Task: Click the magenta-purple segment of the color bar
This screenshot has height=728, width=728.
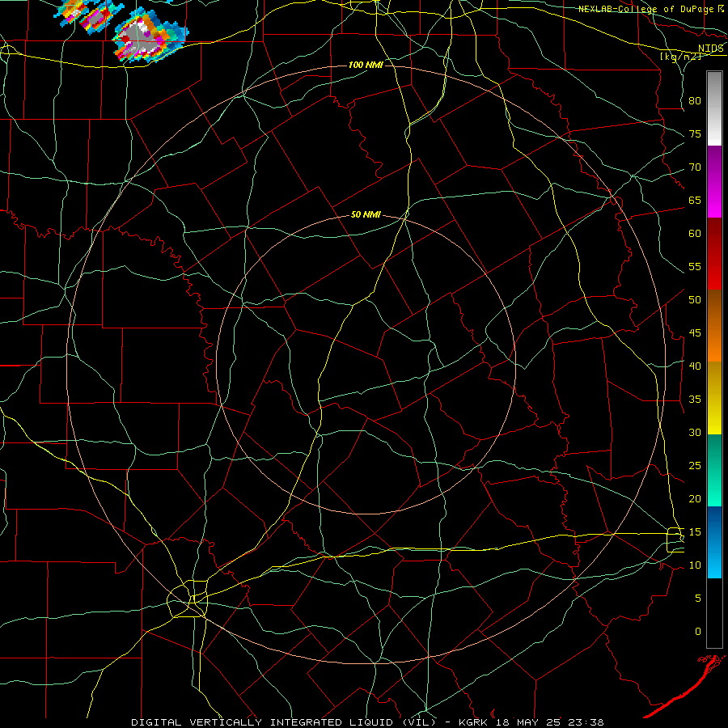Action: coord(714,182)
